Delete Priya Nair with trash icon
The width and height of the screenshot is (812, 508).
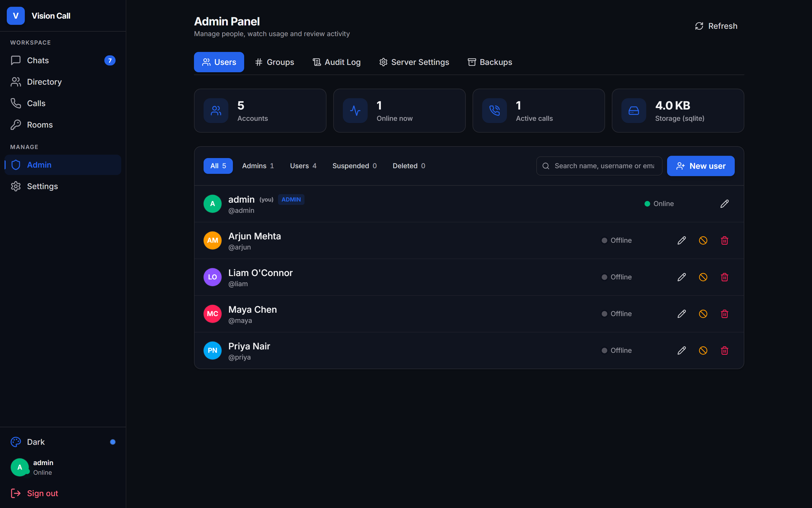[724, 350]
